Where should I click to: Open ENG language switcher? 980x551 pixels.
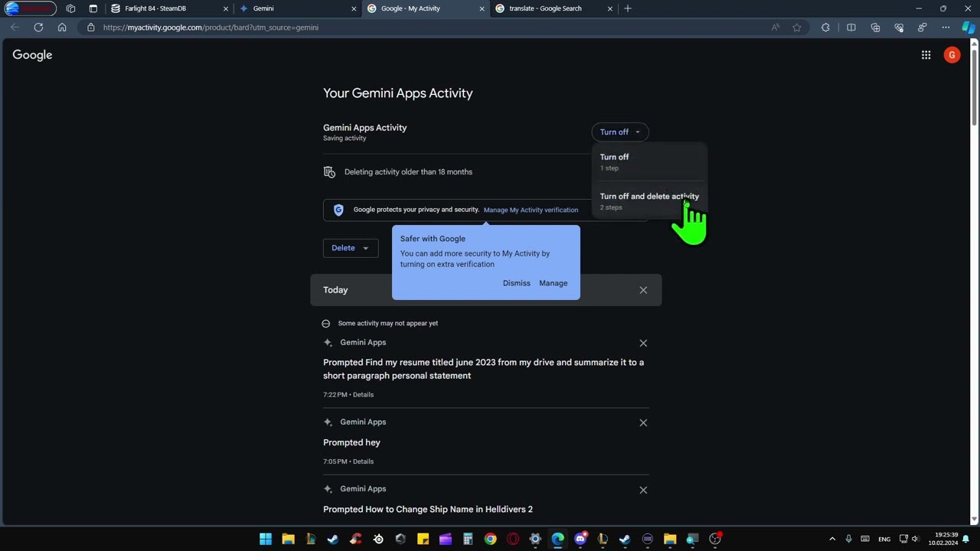tap(884, 540)
